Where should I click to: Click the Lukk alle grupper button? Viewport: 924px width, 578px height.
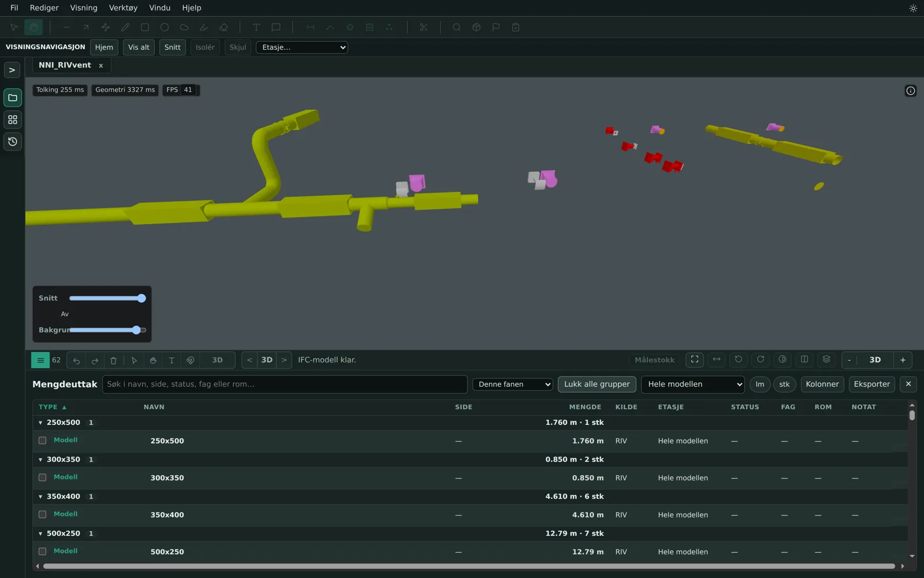(597, 384)
